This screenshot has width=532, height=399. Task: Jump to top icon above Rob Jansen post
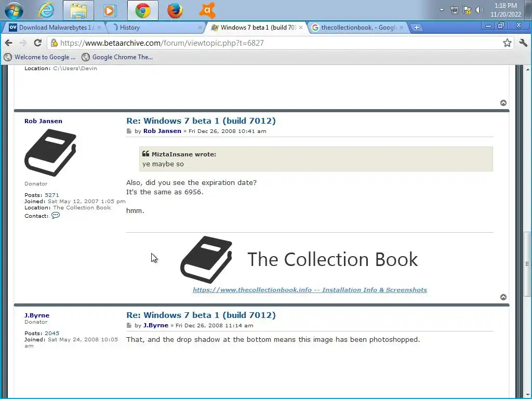click(503, 103)
